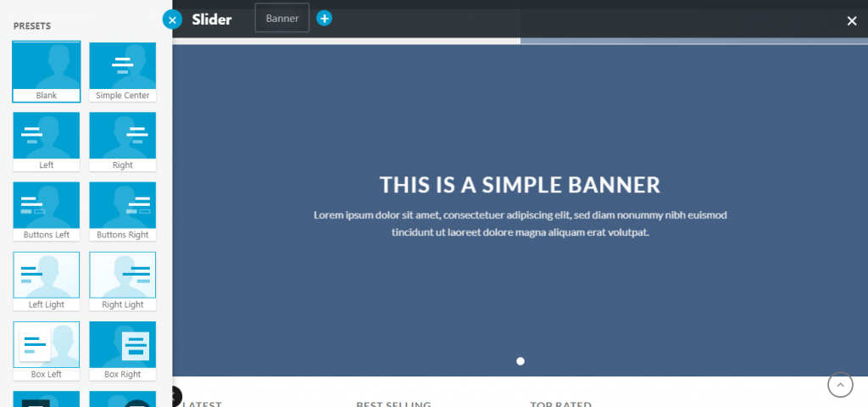
Task: Click the banner heading THIS IS A SIMPLE BANNER
Action: click(520, 185)
